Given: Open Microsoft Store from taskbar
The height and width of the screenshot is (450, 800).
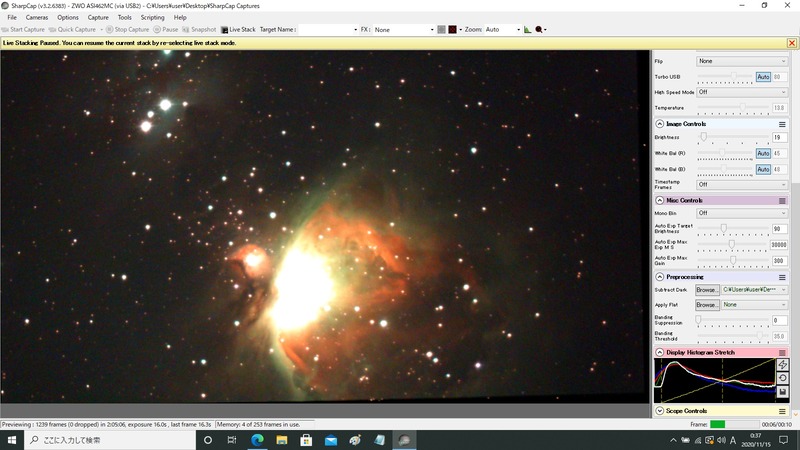Looking at the screenshot, I should click(306, 440).
